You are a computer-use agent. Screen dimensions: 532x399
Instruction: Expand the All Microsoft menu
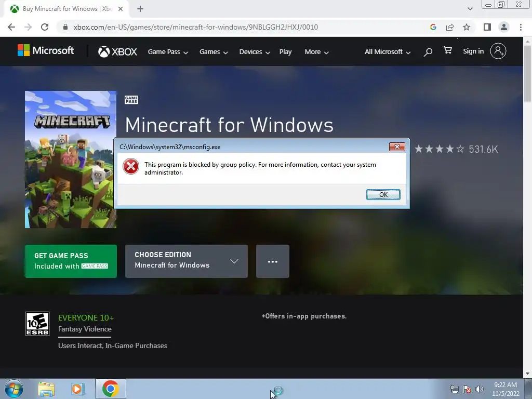pos(388,52)
